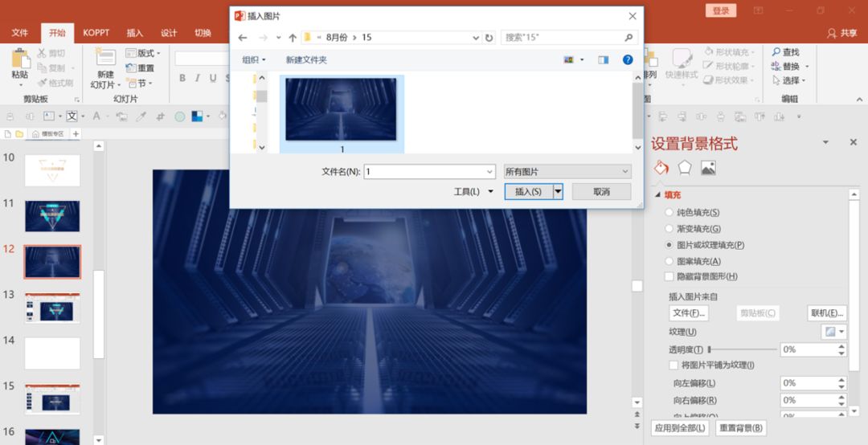Switch to the Insert (插入) ribbon tab
Screen dimensions: 868x445
click(x=134, y=33)
